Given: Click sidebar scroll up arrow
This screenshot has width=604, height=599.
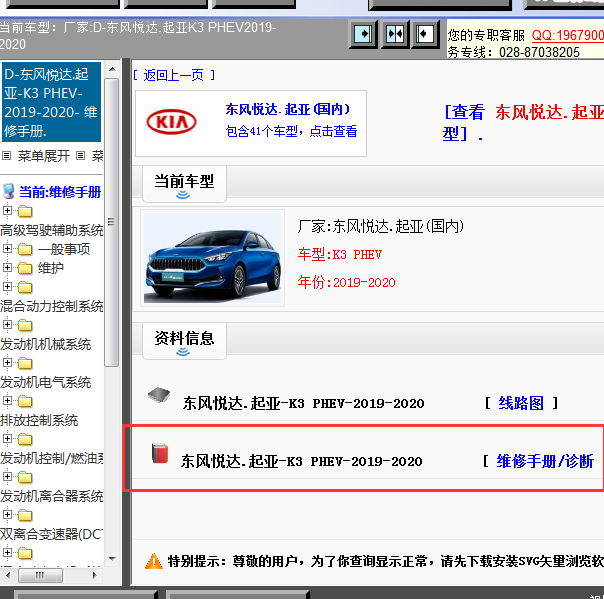Looking at the screenshot, I should pos(112,70).
